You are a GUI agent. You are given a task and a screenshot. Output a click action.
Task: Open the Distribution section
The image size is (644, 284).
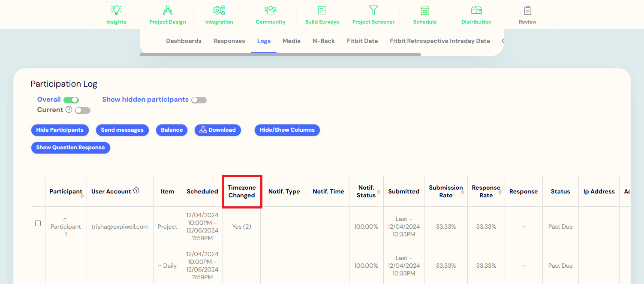click(x=476, y=15)
